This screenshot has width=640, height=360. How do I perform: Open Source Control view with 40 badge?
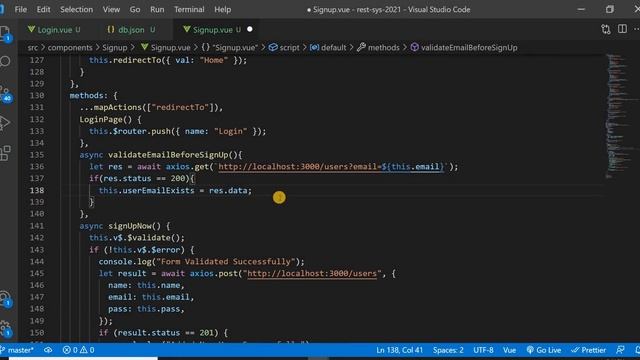5,93
